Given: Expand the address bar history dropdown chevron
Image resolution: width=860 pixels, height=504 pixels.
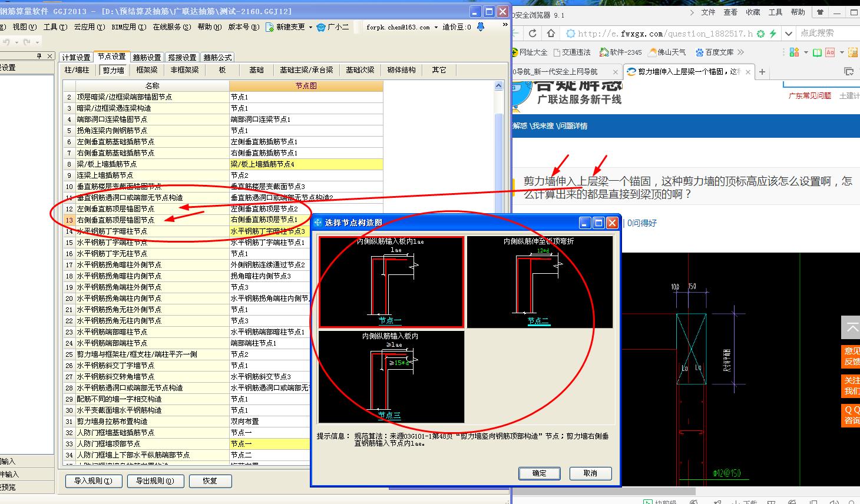Looking at the screenshot, I should click(789, 34).
